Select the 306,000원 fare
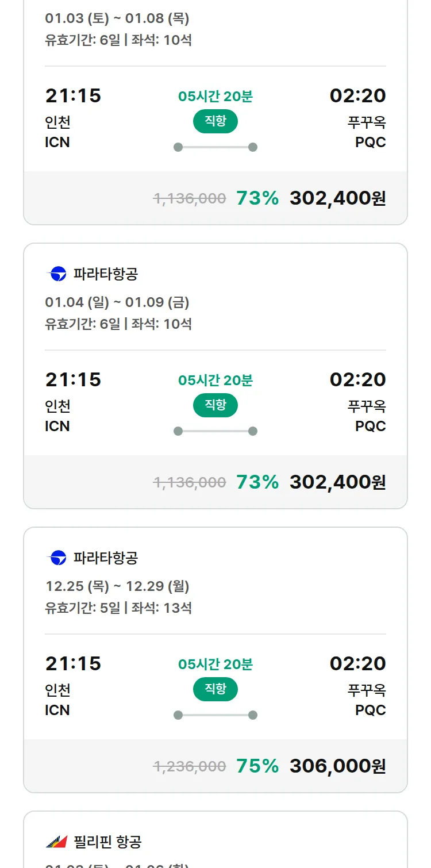Viewport: 431px width, 868px height. [x=337, y=766]
